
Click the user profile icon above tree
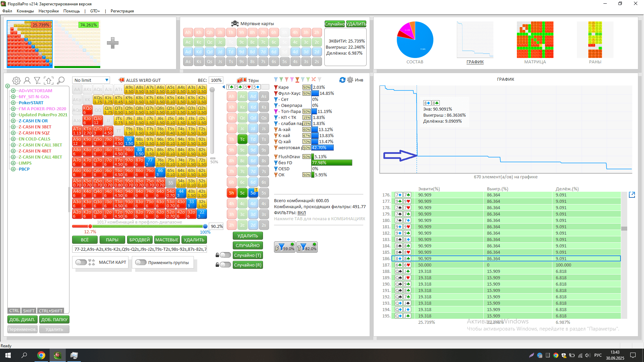pos(27,80)
